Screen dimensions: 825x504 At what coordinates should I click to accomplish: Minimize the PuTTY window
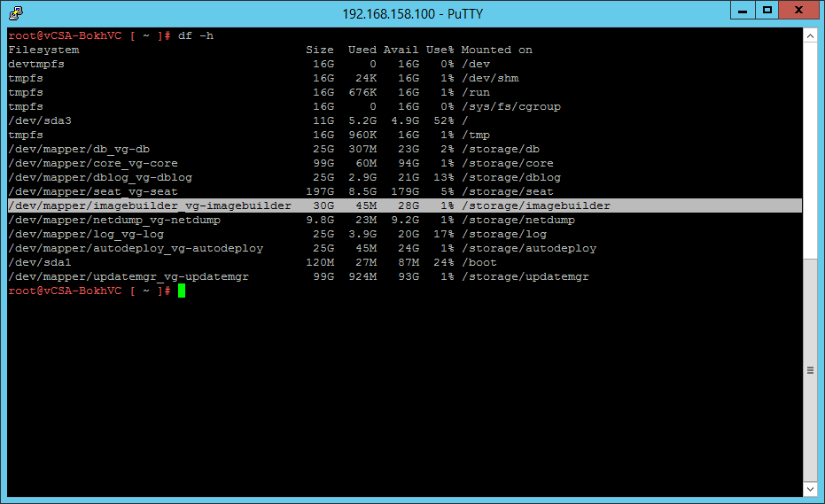[x=743, y=11]
